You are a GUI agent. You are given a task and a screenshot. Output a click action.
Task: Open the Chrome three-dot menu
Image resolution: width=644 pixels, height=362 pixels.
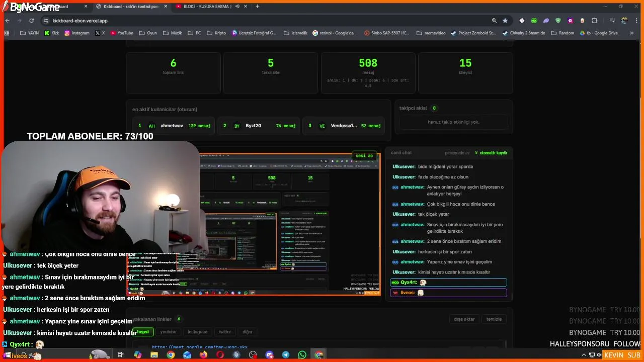click(x=636, y=21)
